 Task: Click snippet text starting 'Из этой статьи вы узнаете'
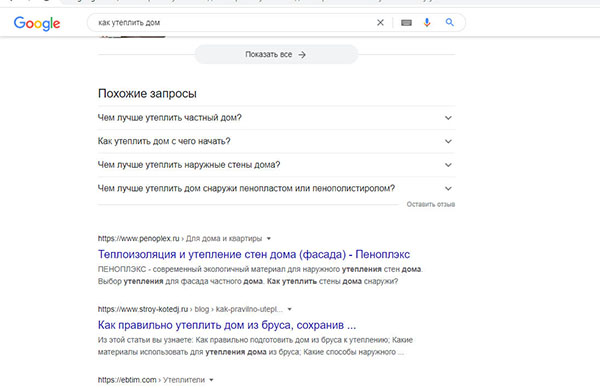point(255,346)
